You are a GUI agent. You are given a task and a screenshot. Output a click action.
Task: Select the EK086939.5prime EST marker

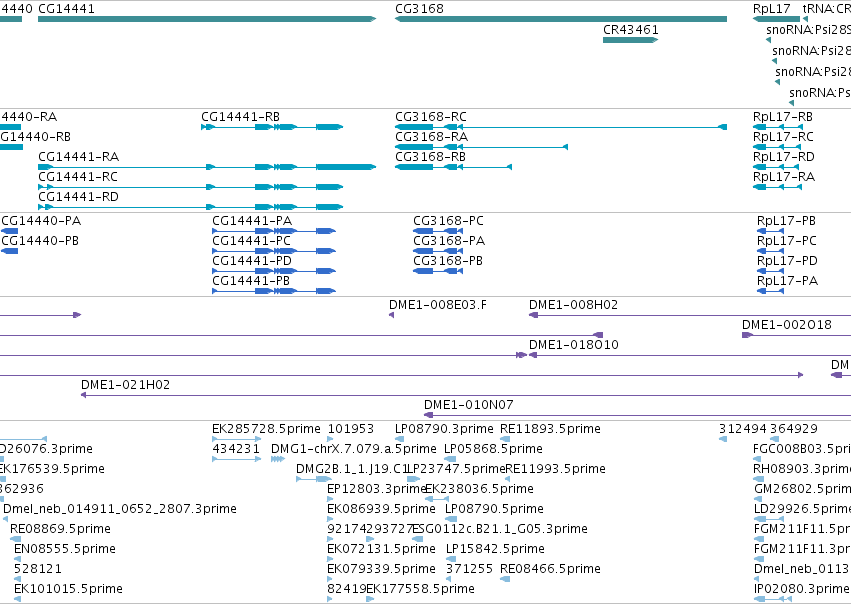pos(330,519)
